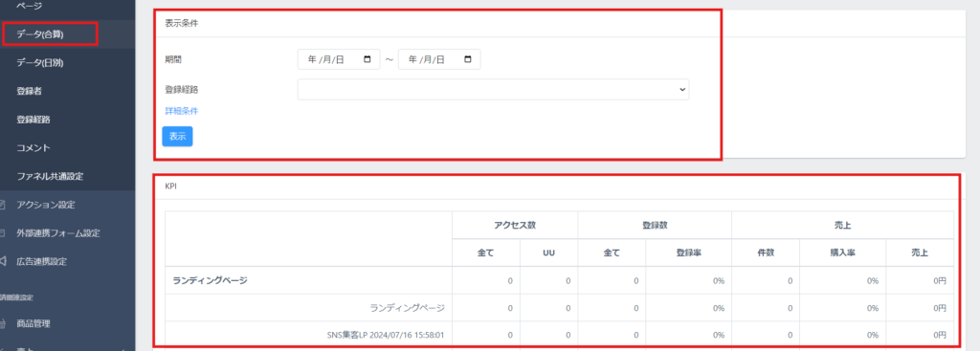Click the bold ランディングページ row label
This screenshot has width=980, height=351.
(x=210, y=280)
